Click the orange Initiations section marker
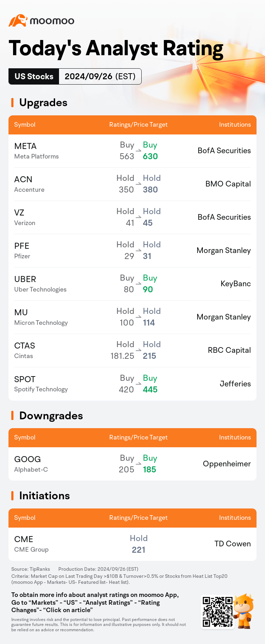The height and width of the screenshot is (644, 265). click(x=12, y=496)
